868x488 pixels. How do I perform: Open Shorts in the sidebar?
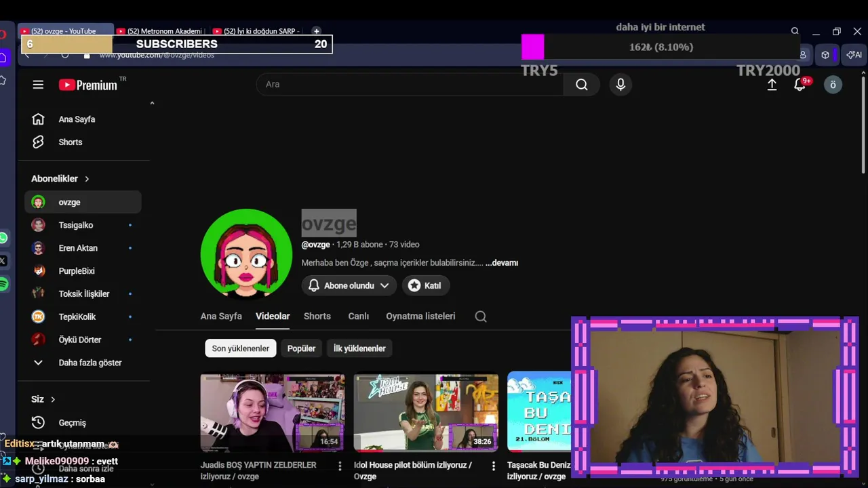click(83, 142)
